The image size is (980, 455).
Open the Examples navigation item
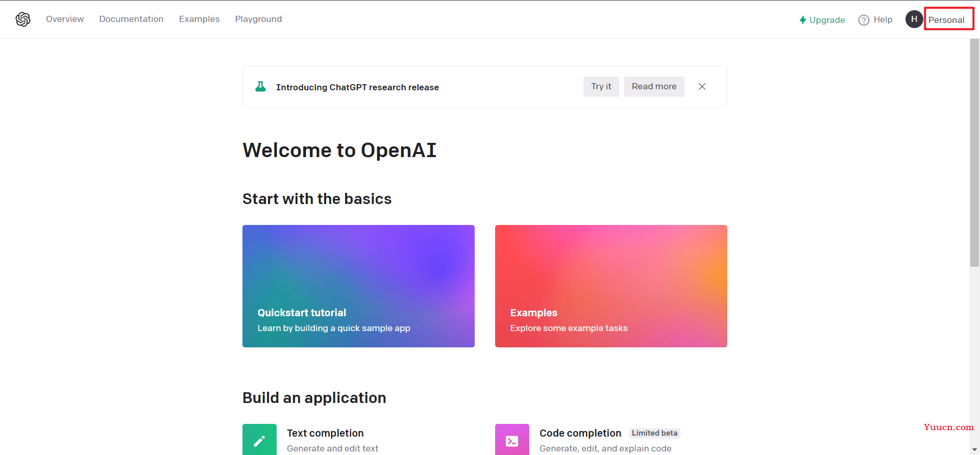pyautogui.click(x=199, y=19)
